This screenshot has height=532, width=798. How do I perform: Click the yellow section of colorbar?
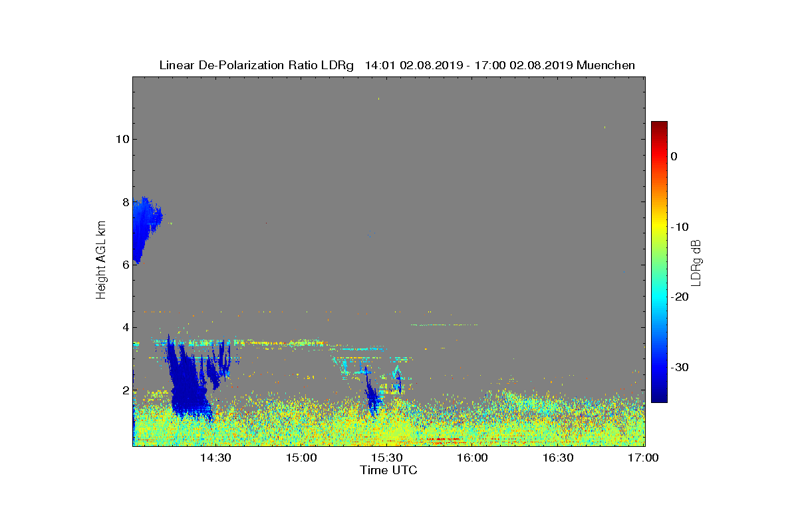coord(659,227)
